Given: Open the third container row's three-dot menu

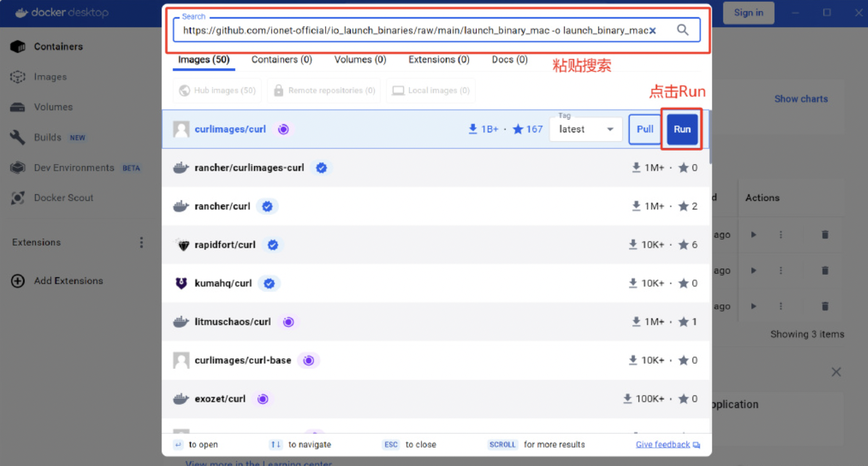Looking at the screenshot, I should click(781, 306).
